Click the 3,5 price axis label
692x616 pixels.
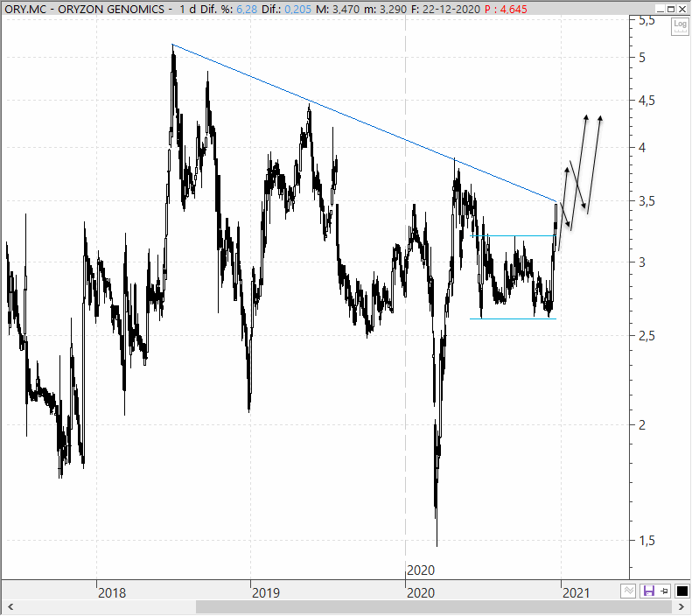tap(647, 201)
